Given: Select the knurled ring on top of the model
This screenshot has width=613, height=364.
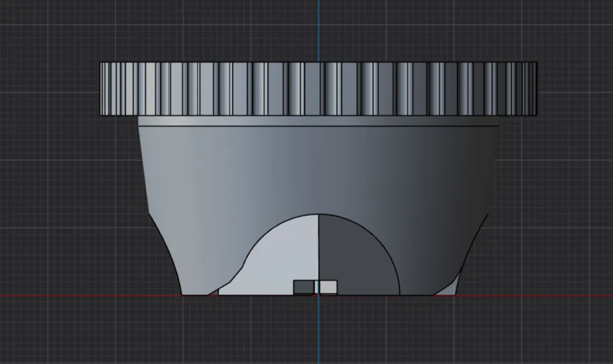Looking at the screenshot, I should pyautogui.click(x=318, y=89).
